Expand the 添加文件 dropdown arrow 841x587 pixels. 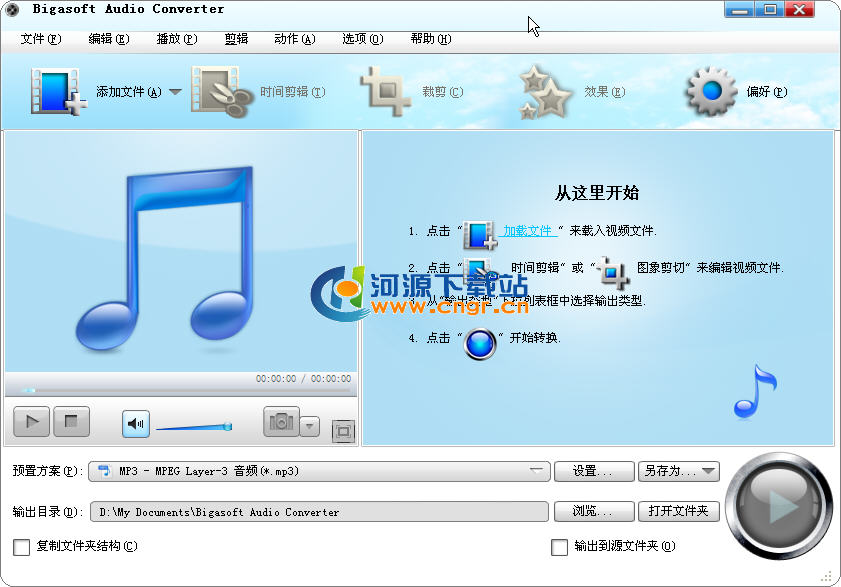tap(175, 92)
